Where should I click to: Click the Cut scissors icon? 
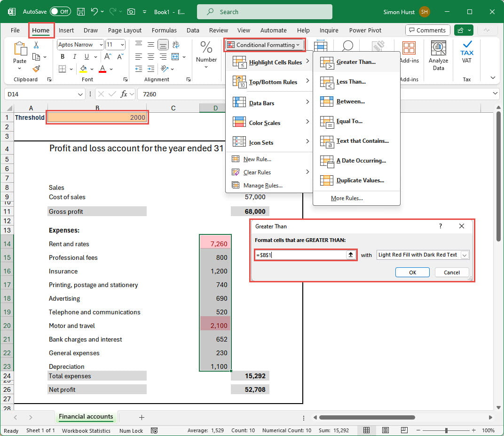36,45
